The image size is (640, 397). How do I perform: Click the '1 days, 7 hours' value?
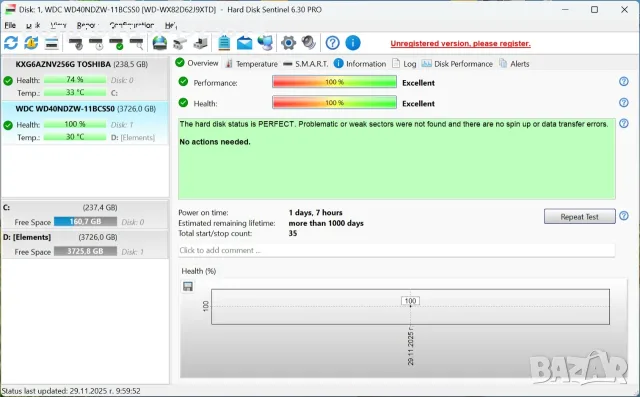(x=316, y=213)
